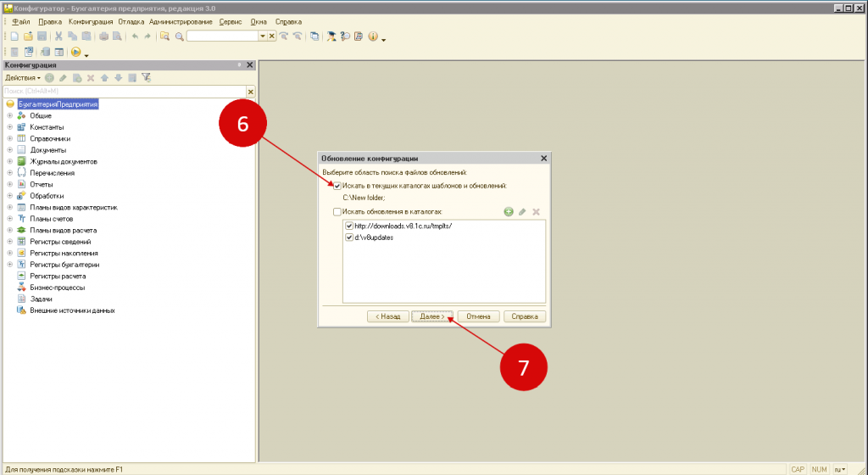The height and width of the screenshot is (475, 868).
Task: Open the Администрирование menu
Action: 181,22
